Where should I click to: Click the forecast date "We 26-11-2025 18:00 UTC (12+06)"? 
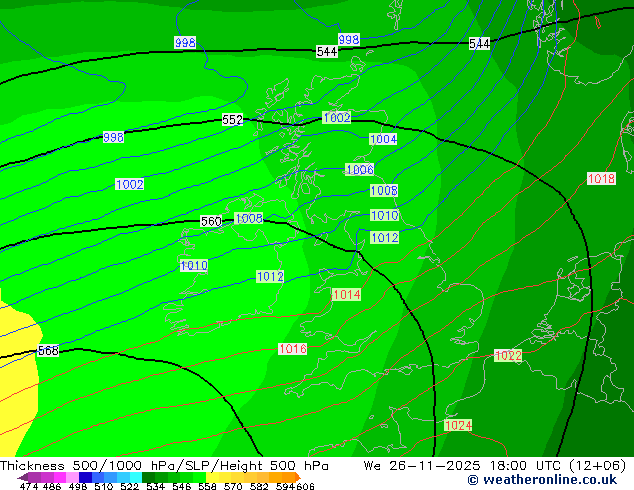click(495, 466)
